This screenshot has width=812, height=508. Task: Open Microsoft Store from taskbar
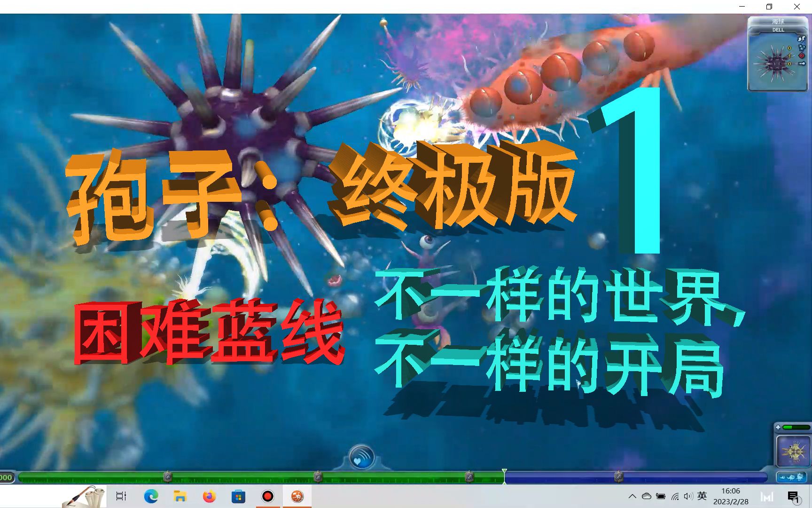(238, 496)
